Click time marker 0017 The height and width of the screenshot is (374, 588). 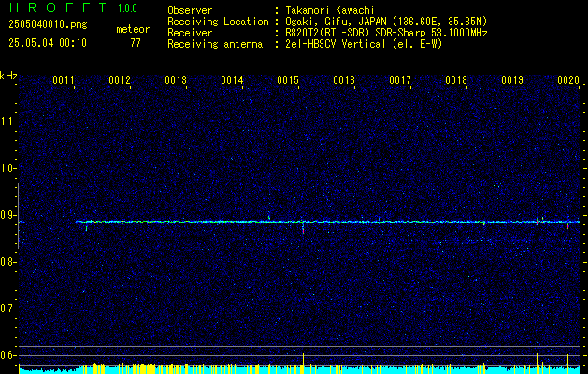coord(400,80)
